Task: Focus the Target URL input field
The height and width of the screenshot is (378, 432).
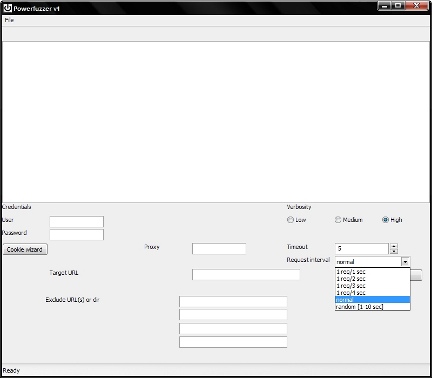Action: pos(246,275)
